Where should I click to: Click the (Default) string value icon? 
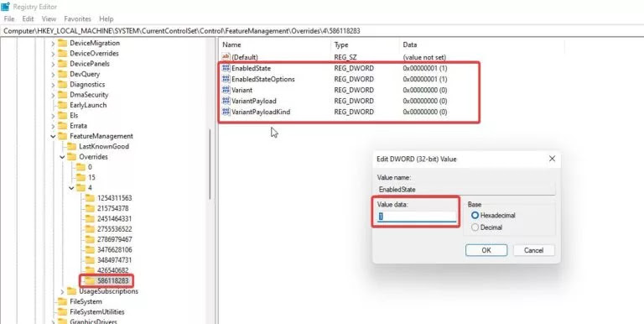coord(226,57)
